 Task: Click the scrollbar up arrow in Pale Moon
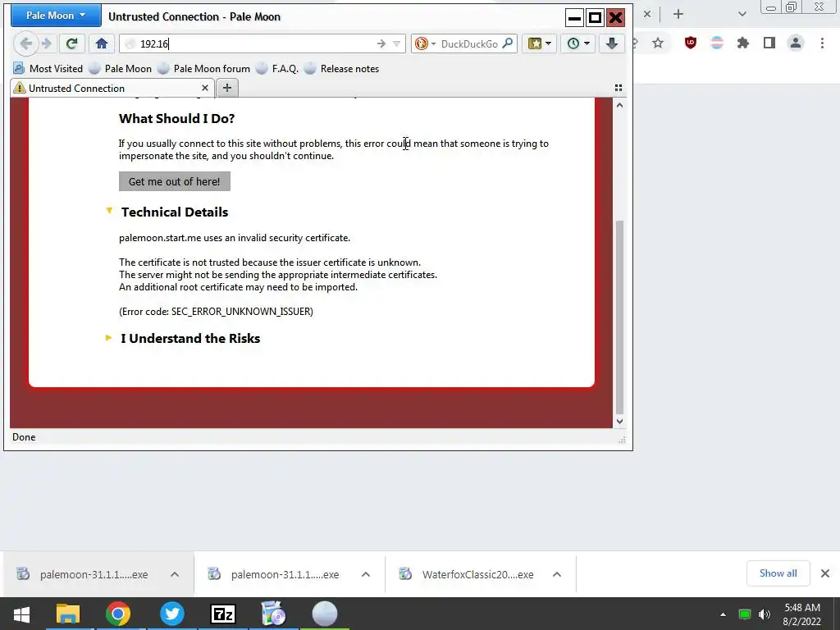coord(619,105)
